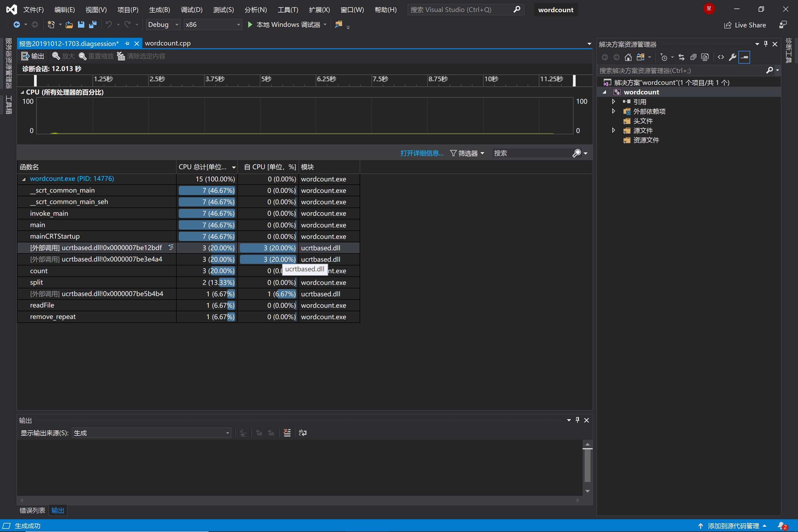Click the Save All toolbar icon
Viewport: 798px width, 532px height.
click(x=93, y=24)
